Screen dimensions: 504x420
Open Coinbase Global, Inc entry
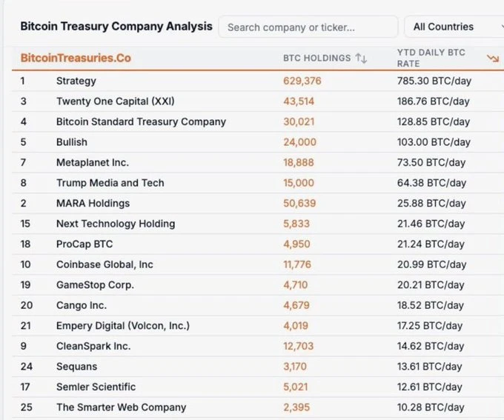[105, 264]
